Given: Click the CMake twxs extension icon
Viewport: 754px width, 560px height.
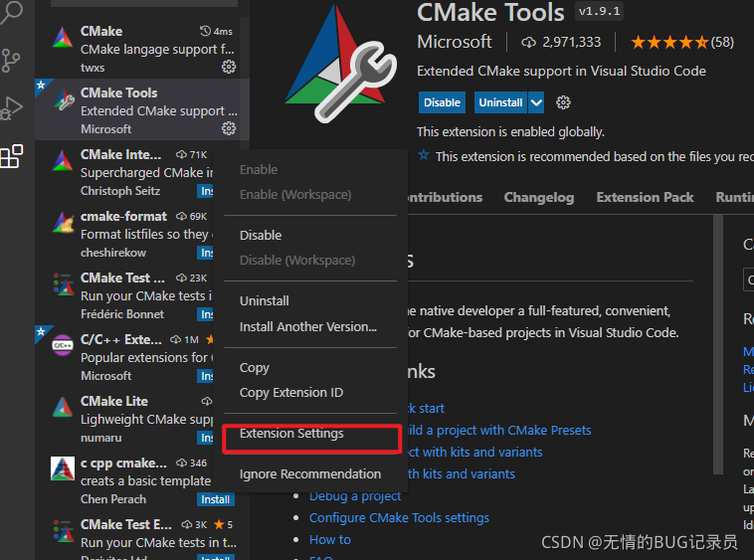Looking at the screenshot, I should (x=63, y=38).
